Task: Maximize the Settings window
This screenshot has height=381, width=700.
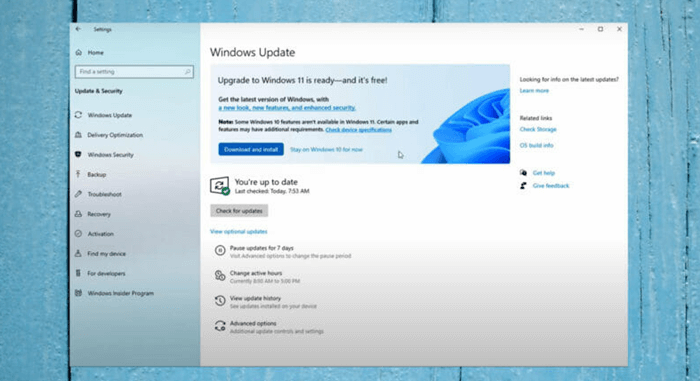Action: [600, 29]
